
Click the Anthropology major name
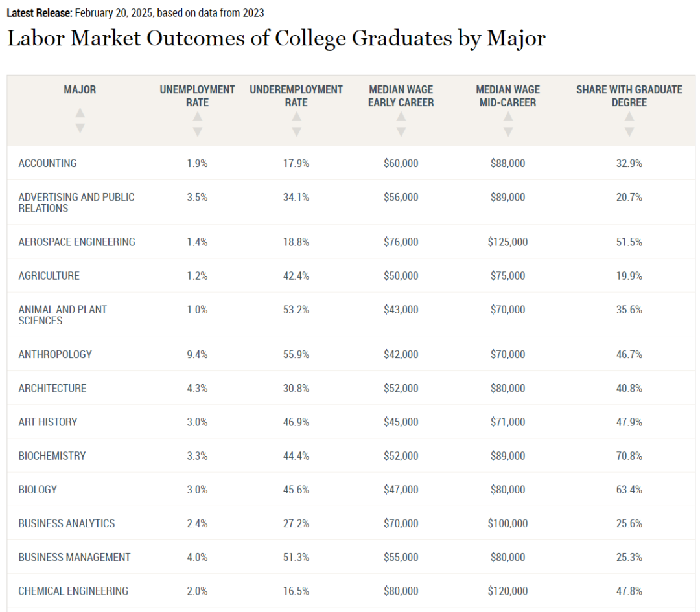pyautogui.click(x=55, y=354)
